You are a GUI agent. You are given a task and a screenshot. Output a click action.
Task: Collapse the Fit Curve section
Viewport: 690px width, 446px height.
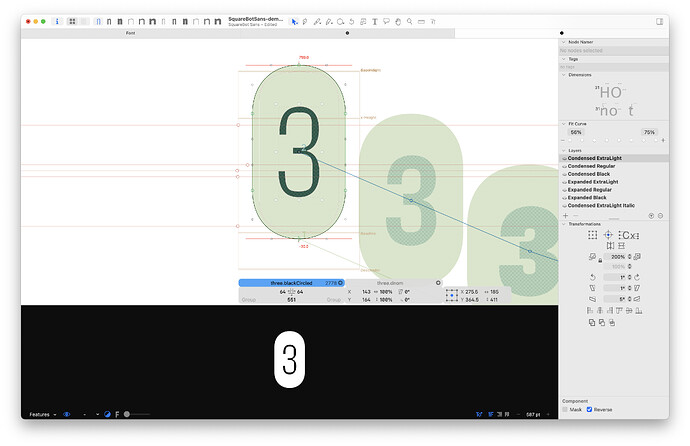tap(563, 122)
